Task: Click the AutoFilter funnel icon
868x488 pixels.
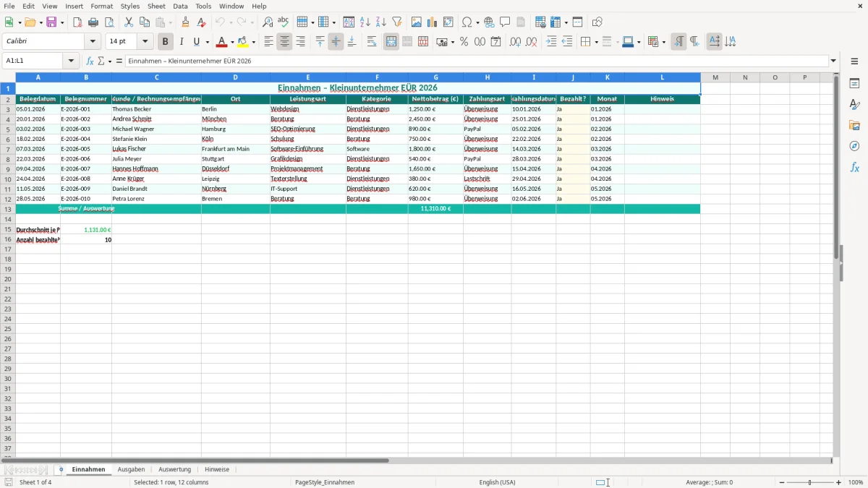Action: click(x=397, y=22)
